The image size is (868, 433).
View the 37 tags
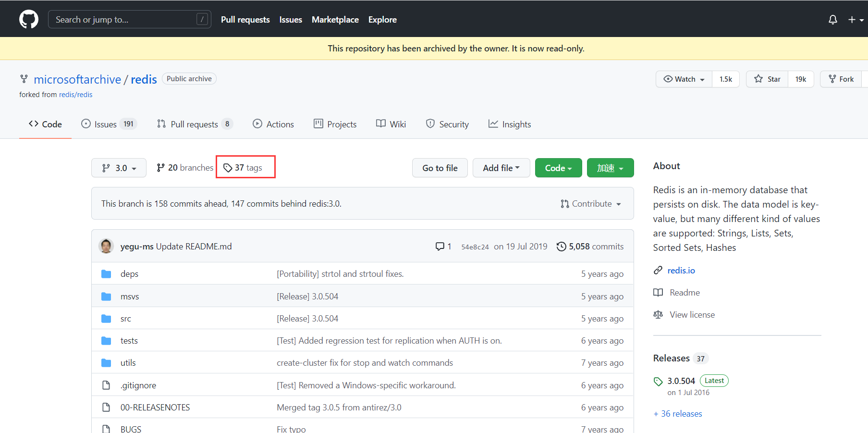(x=243, y=168)
